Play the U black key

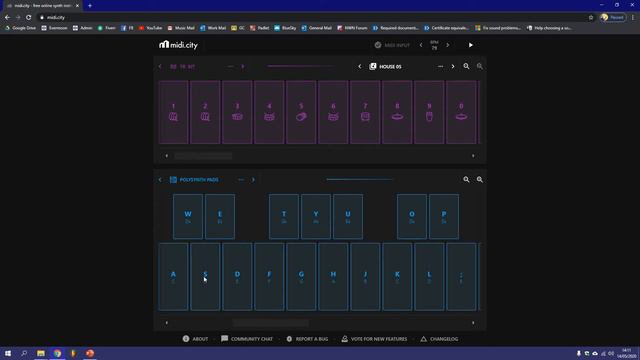[x=348, y=217]
